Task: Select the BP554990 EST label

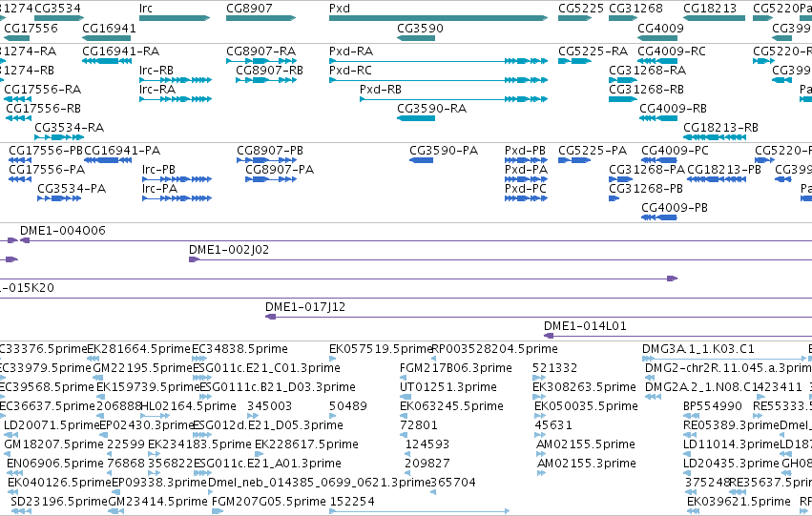Action: click(713, 407)
